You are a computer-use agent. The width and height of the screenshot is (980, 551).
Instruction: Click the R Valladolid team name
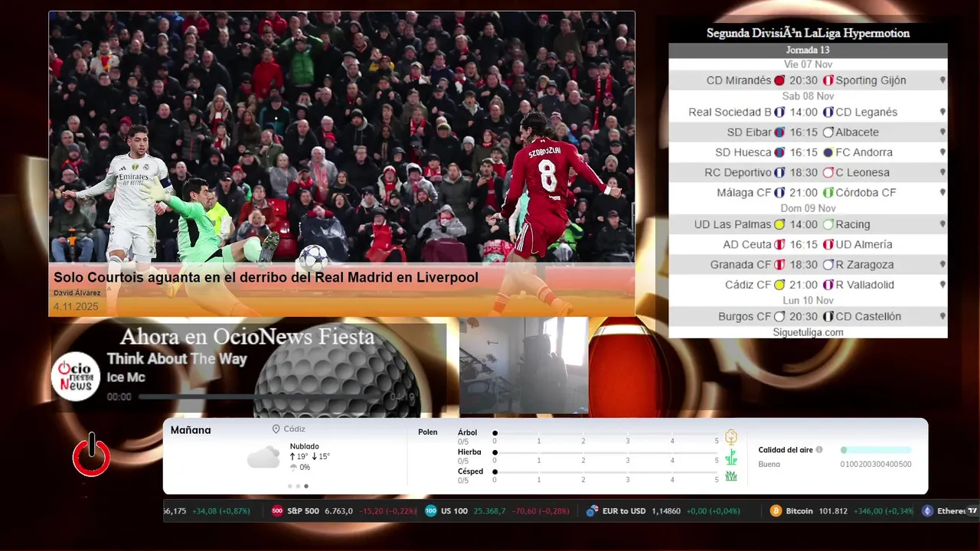pos(864,285)
